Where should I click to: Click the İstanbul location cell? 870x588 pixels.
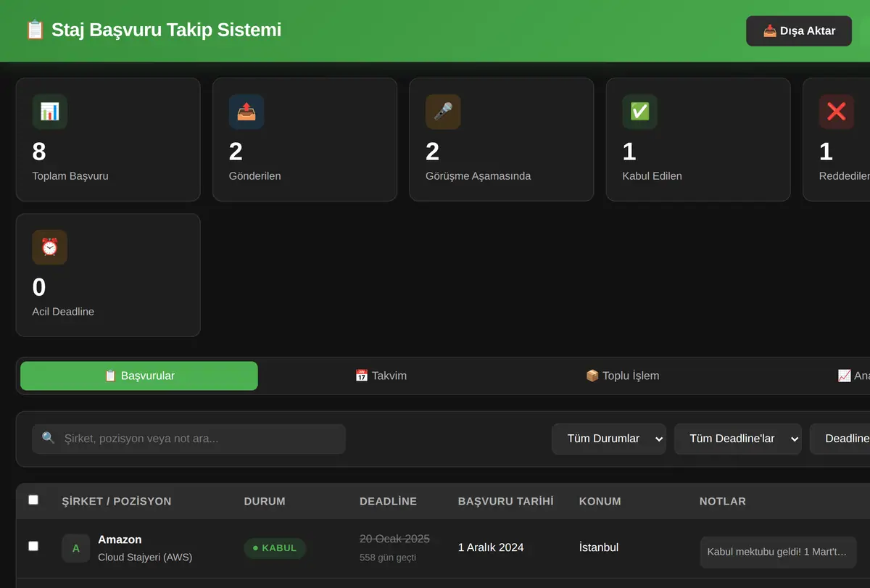599,547
